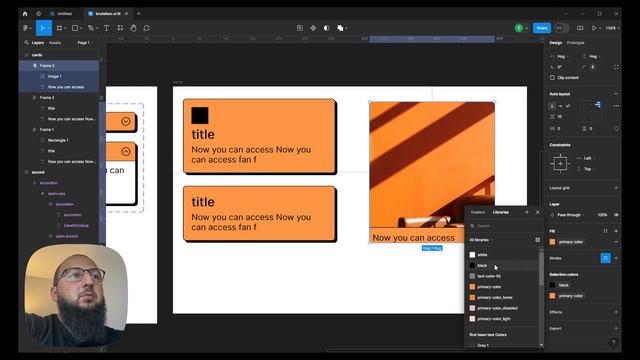Open a new tab with plus button
The width and height of the screenshot is (640, 360).
[x=139, y=13]
